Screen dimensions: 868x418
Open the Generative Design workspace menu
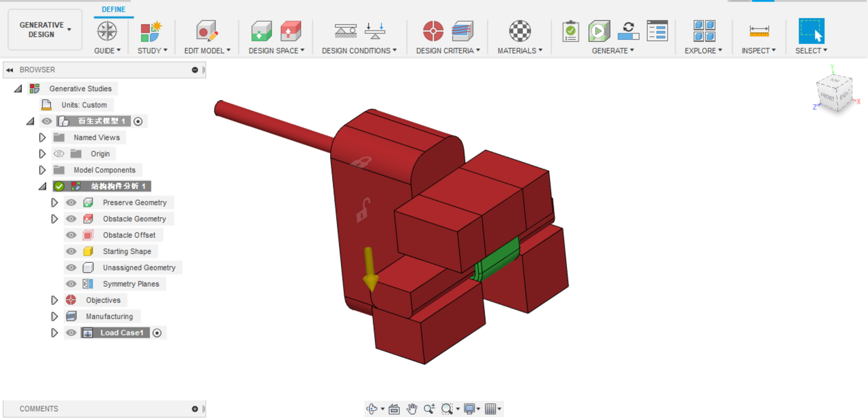[x=44, y=29]
